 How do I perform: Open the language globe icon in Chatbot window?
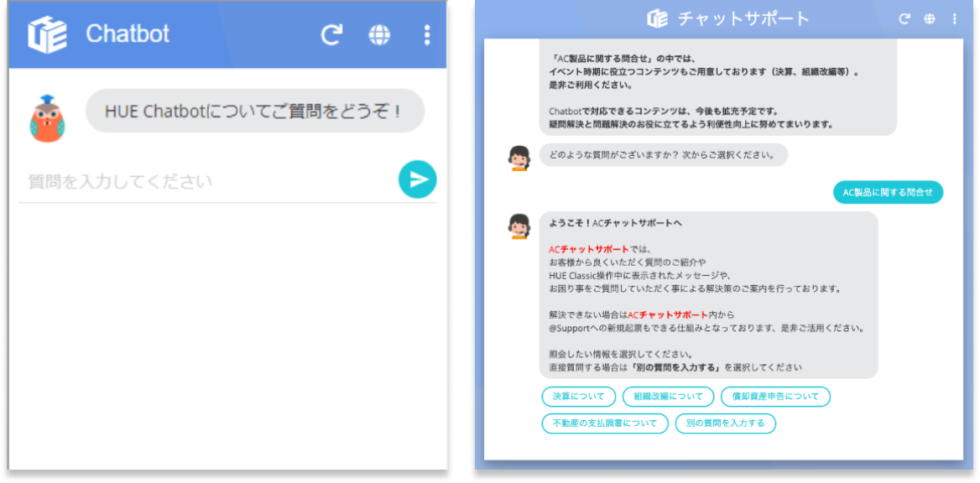pyautogui.click(x=379, y=34)
